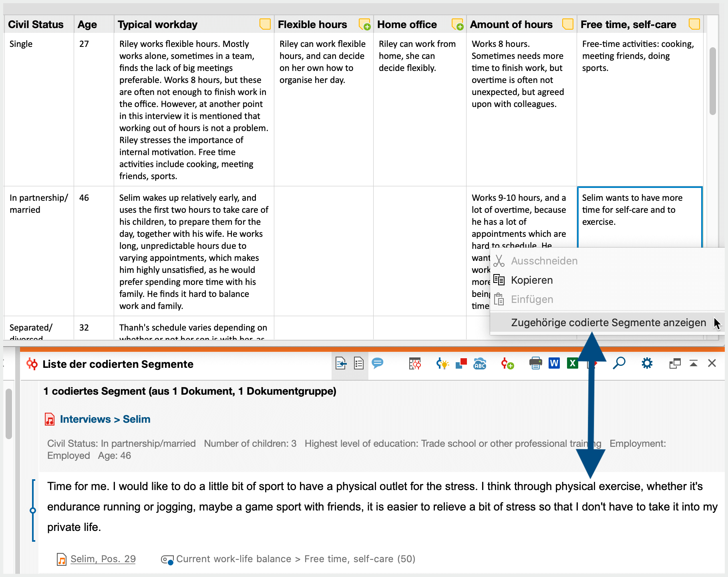Choose Einfügen from context menu
This screenshot has width=728, height=577.
607,299
